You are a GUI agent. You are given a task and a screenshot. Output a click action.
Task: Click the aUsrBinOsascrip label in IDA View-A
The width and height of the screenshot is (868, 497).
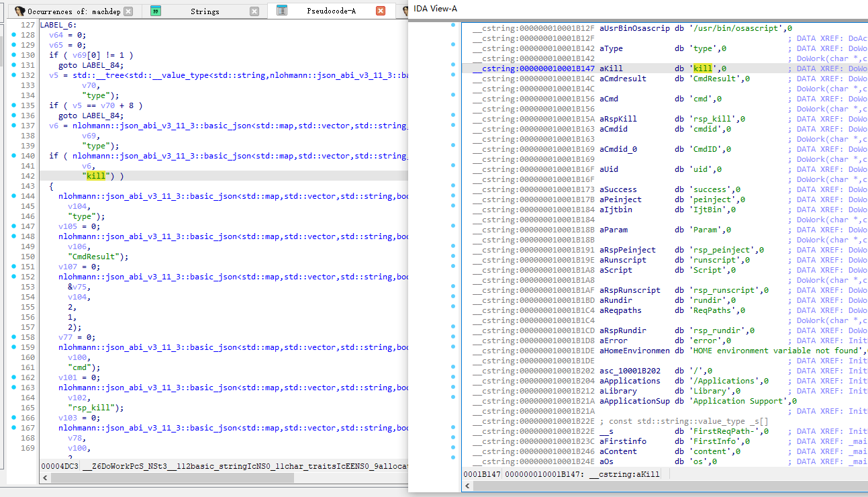634,28
